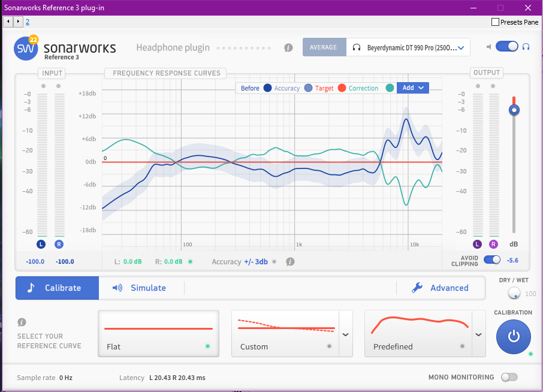Toggle the L/R gain indicator dot

point(190,261)
